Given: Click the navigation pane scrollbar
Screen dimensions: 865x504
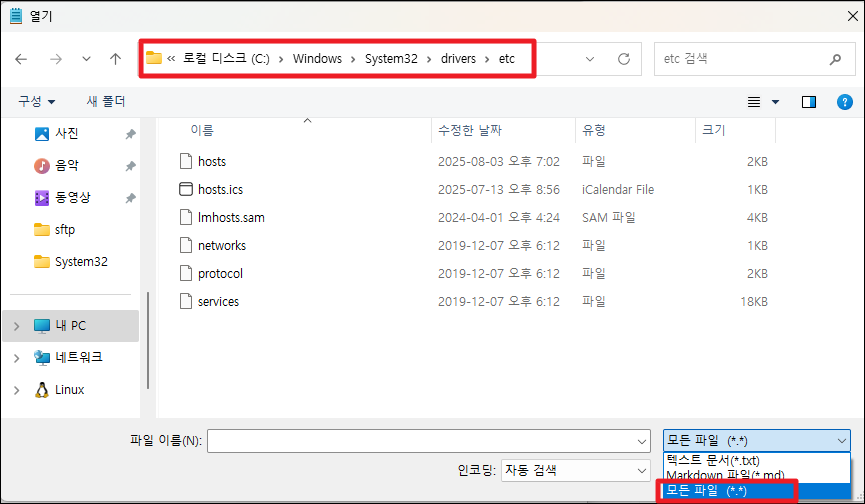Looking at the screenshot, I should click(148, 341).
